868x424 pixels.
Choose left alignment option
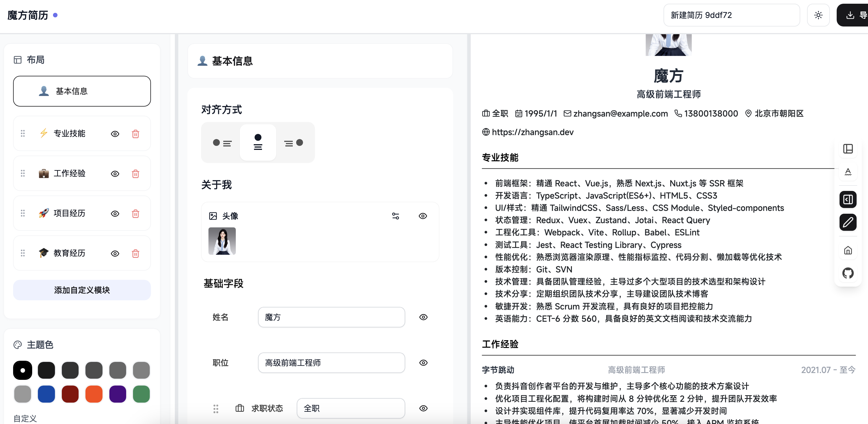(x=222, y=143)
